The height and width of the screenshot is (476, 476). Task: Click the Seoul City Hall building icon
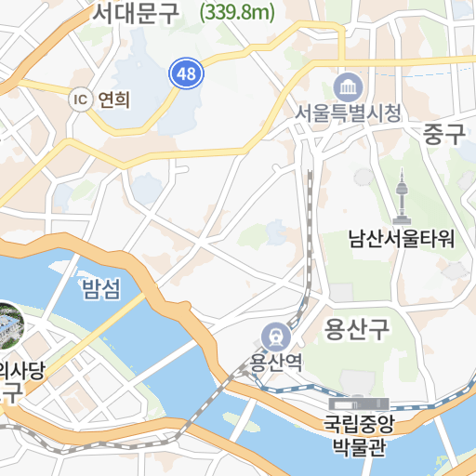[349, 87]
